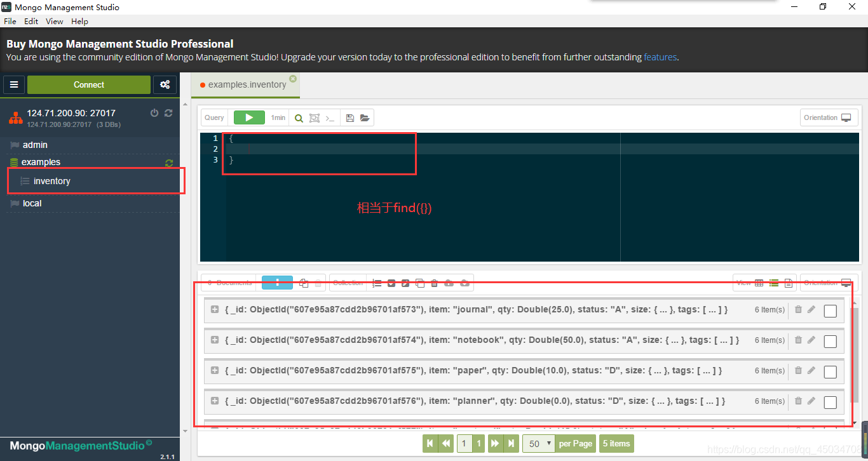The width and height of the screenshot is (868, 461).
Task: Expand the "journal" document row
Action: coord(215,309)
